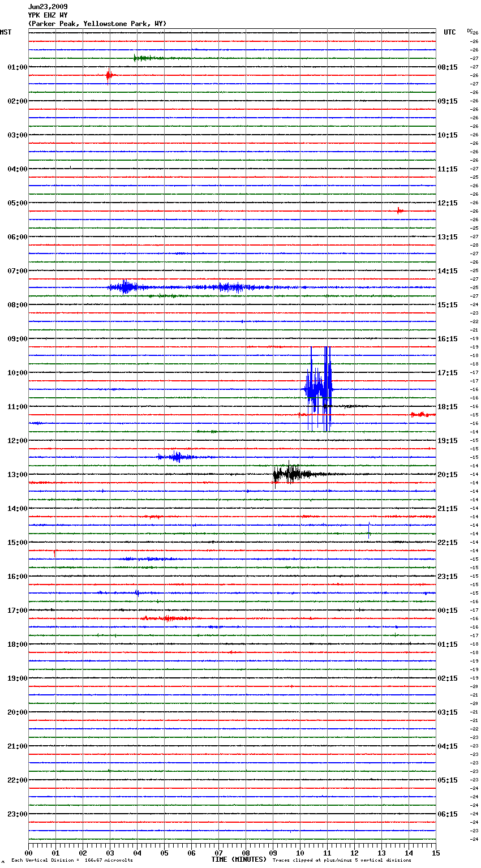
Task: Select the 13:00 MST time label
Action: 18,474
